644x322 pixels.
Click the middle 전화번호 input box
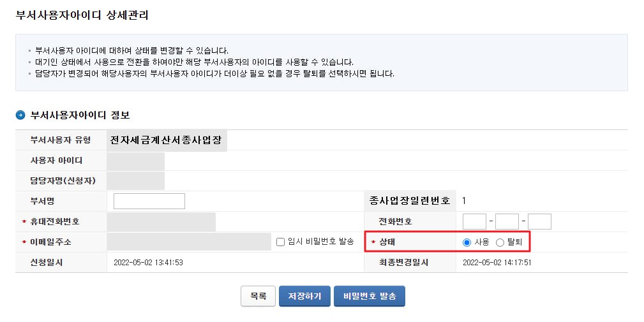coord(507,221)
